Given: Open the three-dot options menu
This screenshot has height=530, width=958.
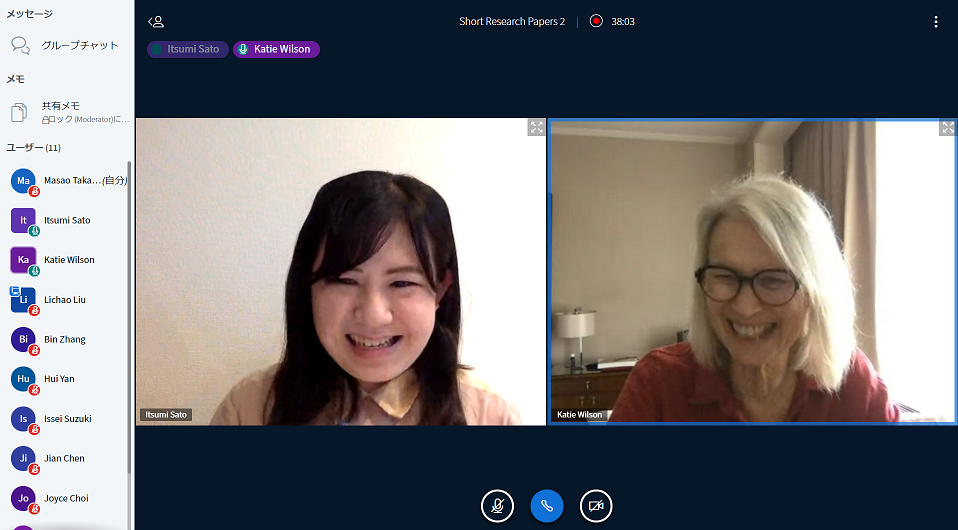Looking at the screenshot, I should tap(935, 21).
